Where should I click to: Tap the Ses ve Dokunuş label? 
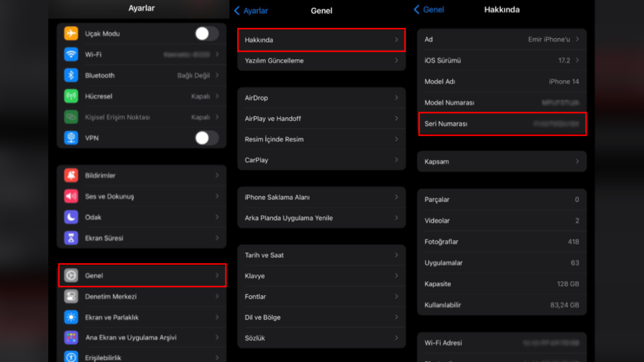[x=110, y=197]
